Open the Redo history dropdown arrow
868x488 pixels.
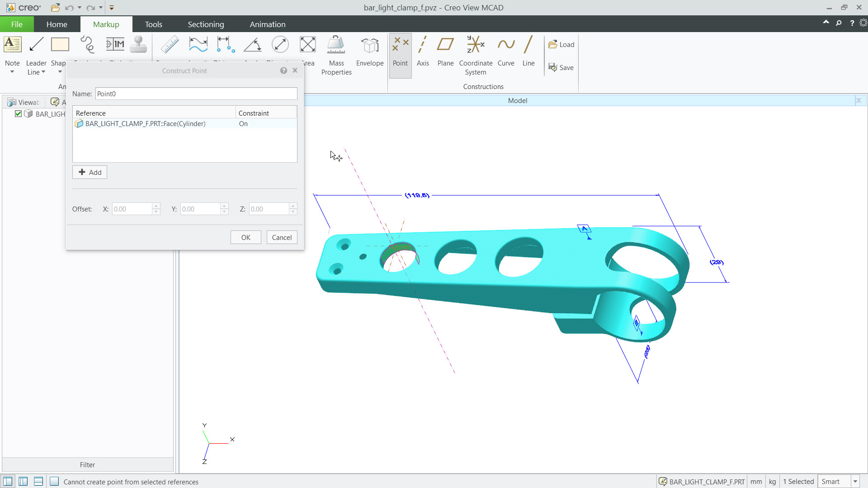point(101,8)
